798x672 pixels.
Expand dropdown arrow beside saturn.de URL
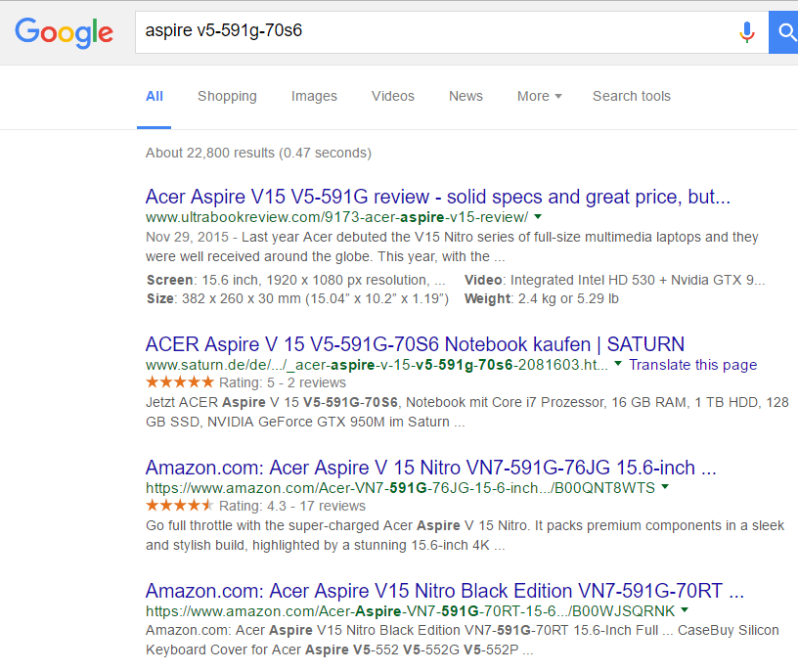(x=618, y=364)
